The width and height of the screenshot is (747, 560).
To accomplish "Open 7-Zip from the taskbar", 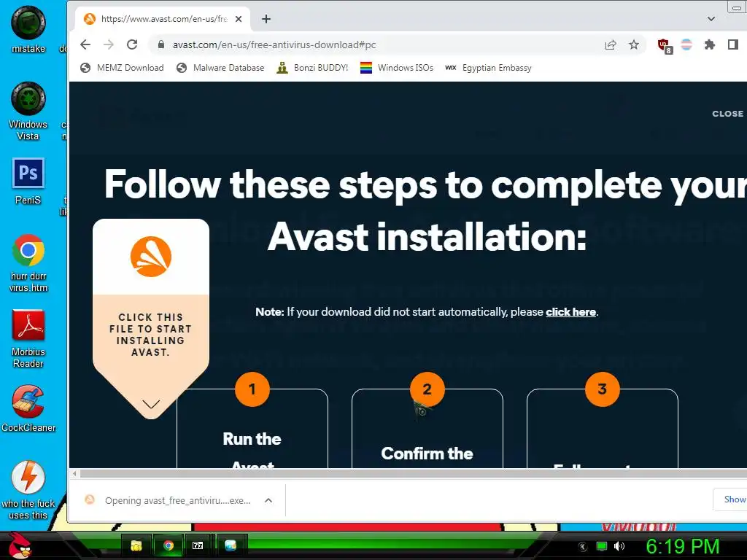I will [198, 545].
